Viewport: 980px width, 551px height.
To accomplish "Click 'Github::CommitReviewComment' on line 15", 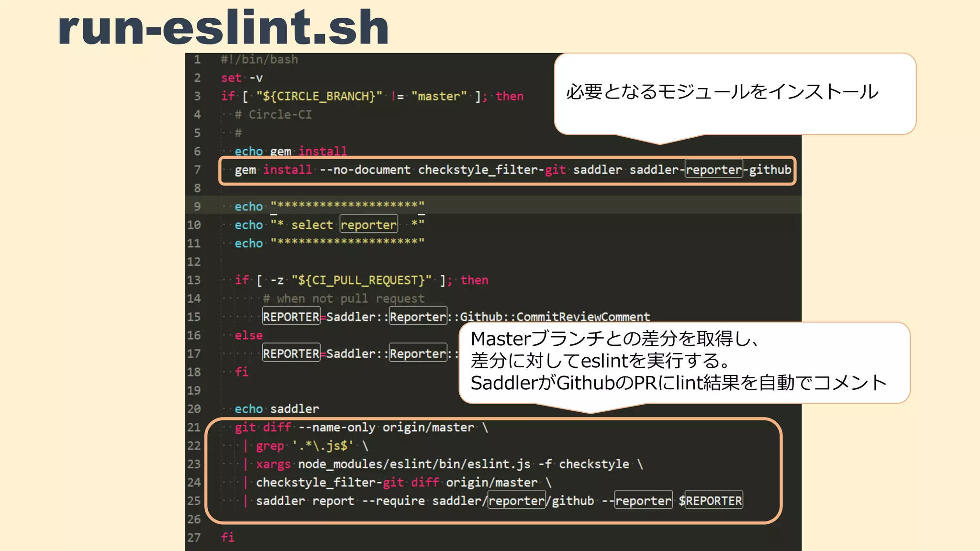I will coord(555,317).
